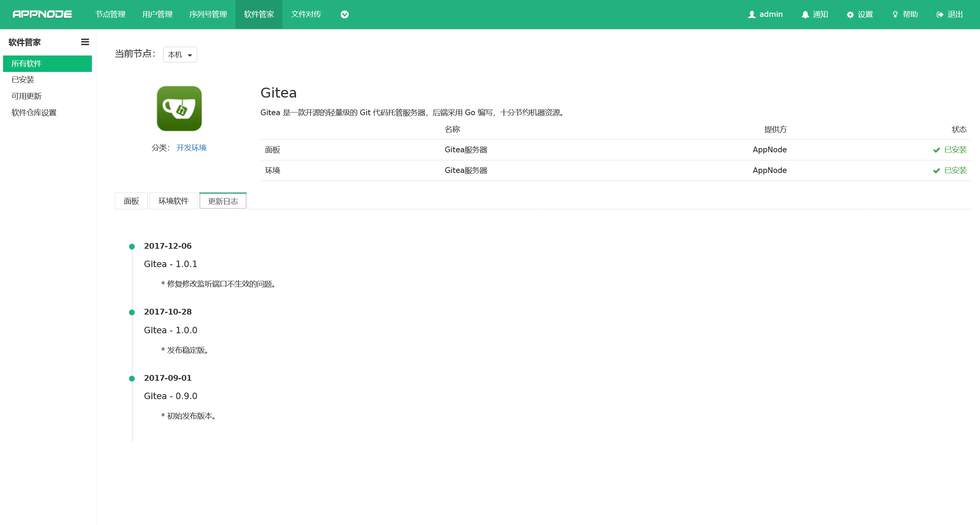Toggle the sidebar hamburger menu icon
Viewport: 980px width, 525px height.
85,42
